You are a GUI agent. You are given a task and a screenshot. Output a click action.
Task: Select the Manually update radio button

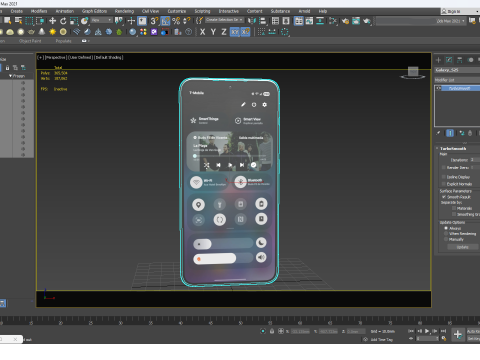point(446,239)
